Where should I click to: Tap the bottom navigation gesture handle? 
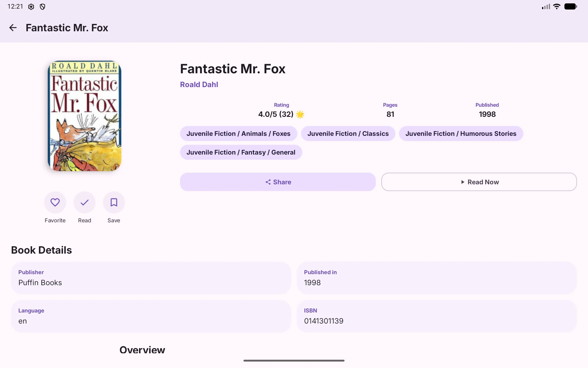click(294, 361)
